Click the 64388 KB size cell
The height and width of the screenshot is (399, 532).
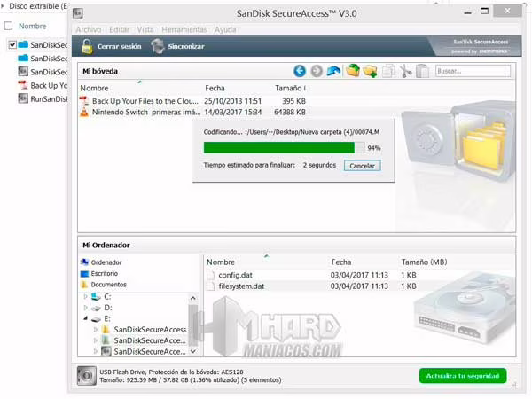tap(290, 112)
